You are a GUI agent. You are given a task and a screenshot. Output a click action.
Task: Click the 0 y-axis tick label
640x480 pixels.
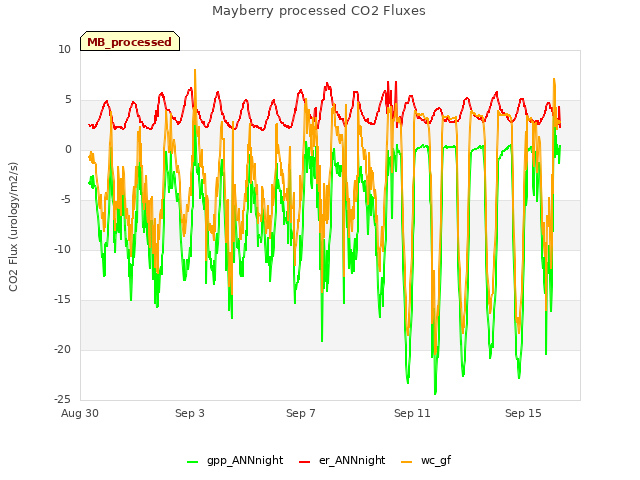[x=68, y=150]
